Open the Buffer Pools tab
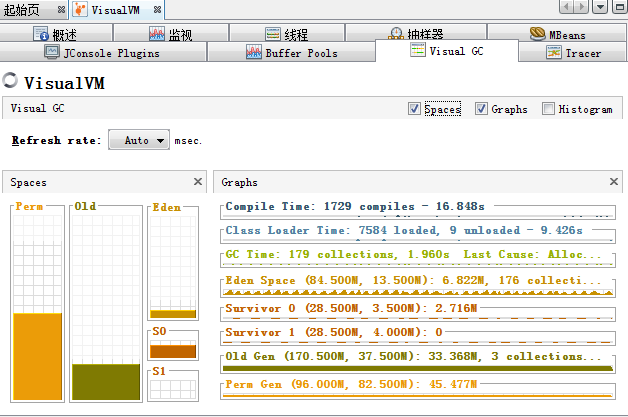The height and width of the screenshot is (417, 628). pos(292,52)
